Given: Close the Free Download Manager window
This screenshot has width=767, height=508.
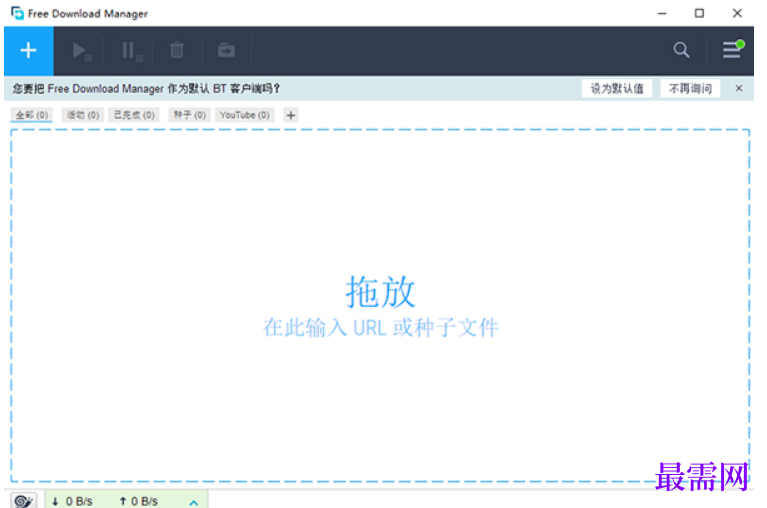Looking at the screenshot, I should pyautogui.click(x=737, y=13).
